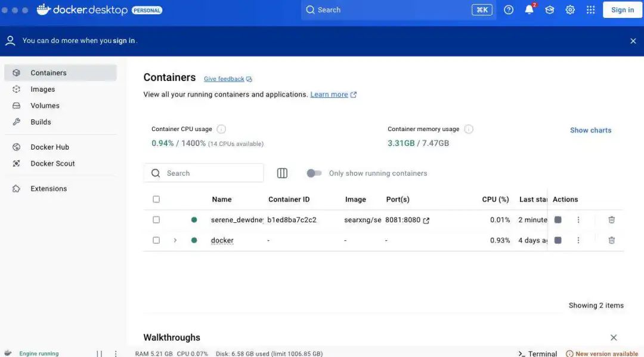The height and width of the screenshot is (357, 644).
Task: Click the Port(s) column header
Action: point(398,200)
